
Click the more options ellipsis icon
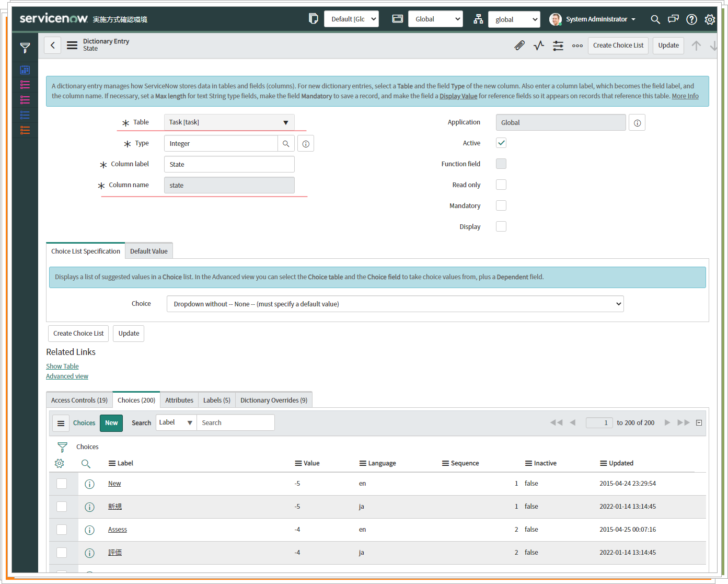click(577, 45)
